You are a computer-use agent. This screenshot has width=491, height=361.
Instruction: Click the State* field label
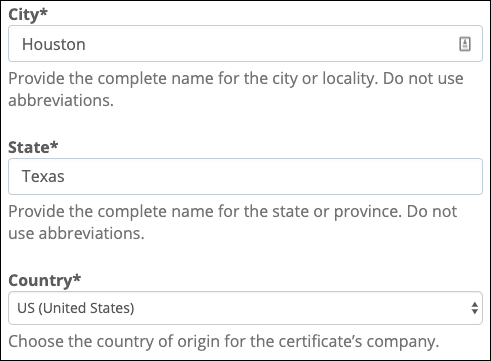(x=33, y=147)
